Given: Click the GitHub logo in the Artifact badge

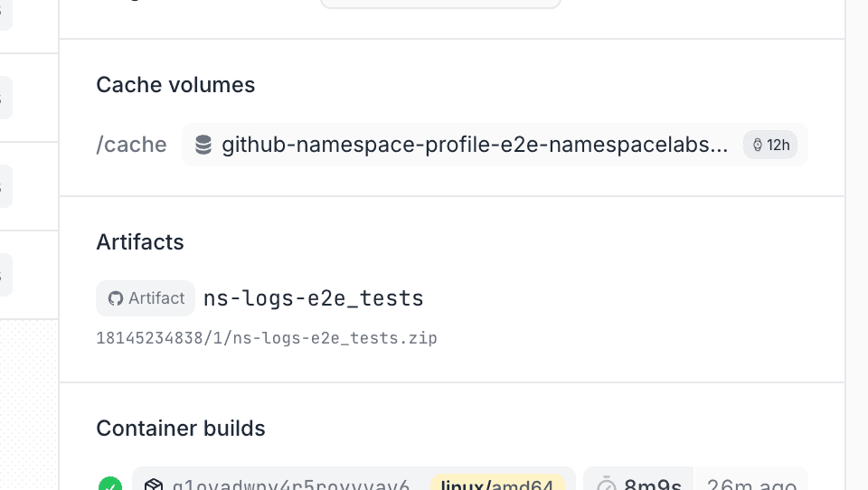Looking at the screenshot, I should pos(116,298).
